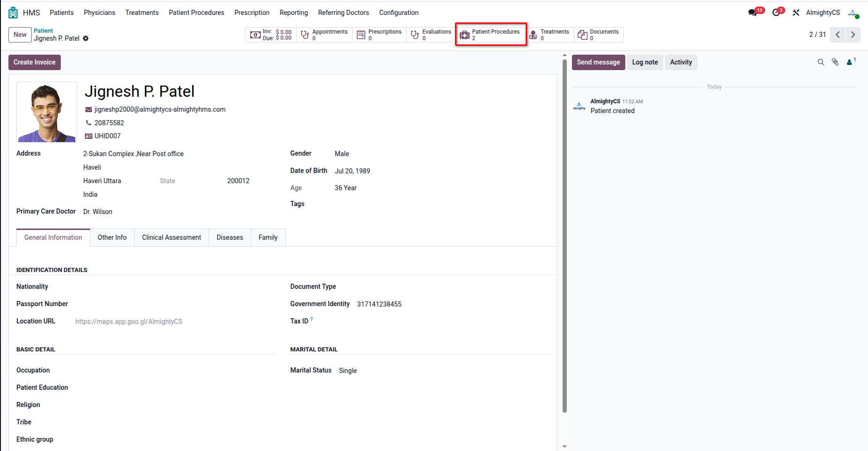Click the Create Invoice button
The width and height of the screenshot is (868, 451).
pos(35,62)
